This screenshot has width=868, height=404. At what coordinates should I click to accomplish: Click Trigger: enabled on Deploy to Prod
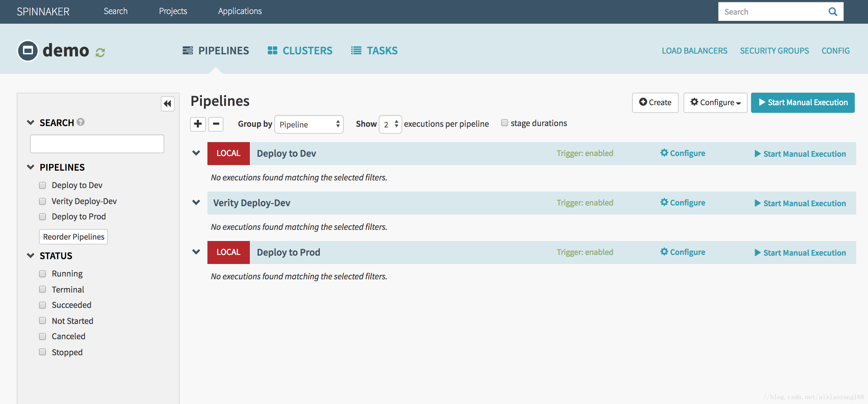coord(585,252)
